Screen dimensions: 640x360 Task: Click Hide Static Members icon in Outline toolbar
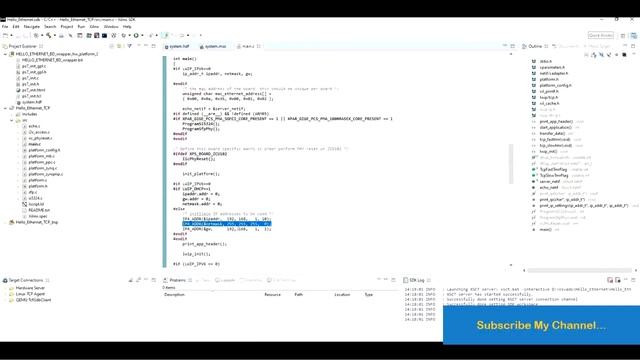tap(609, 55)
